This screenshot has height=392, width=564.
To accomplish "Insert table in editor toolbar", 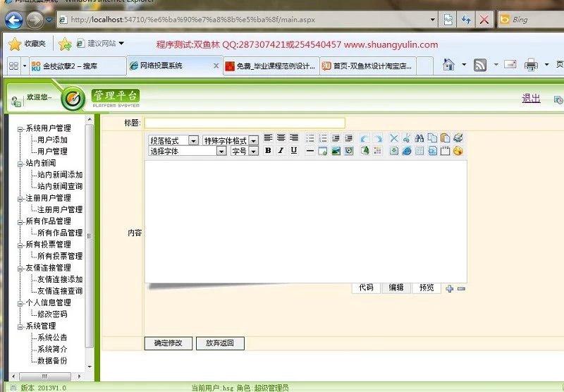I will (419, 151).
